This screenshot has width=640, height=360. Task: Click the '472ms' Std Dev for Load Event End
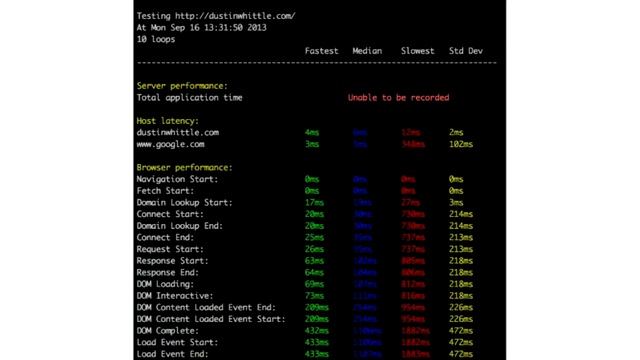coord(461,354)
